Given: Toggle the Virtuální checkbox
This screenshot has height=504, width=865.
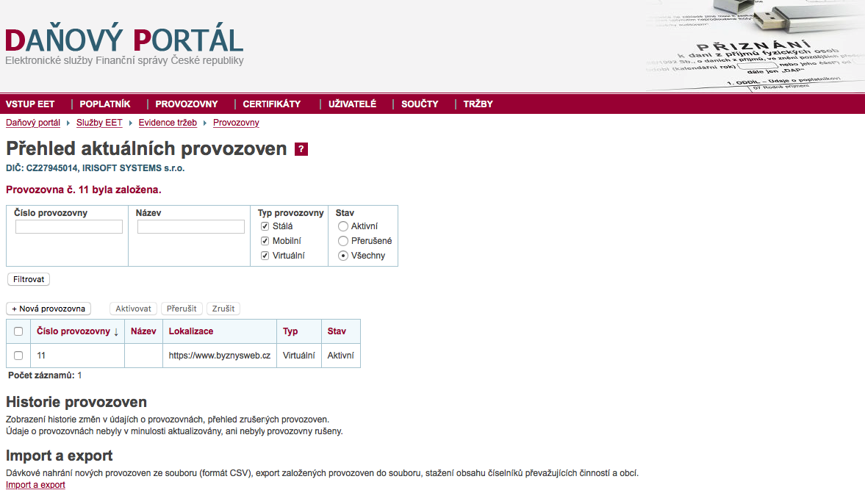Looking at the screenshot, I should pos(265,256).
